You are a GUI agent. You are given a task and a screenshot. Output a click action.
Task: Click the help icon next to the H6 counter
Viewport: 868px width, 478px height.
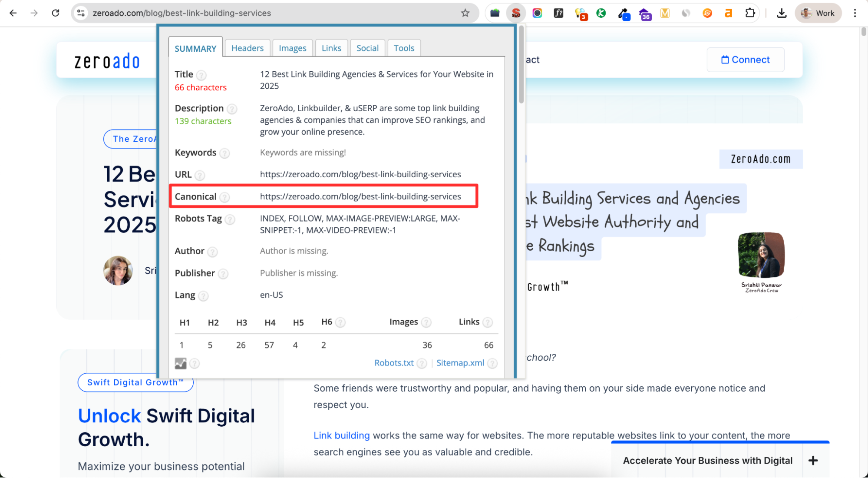[340, 322]
